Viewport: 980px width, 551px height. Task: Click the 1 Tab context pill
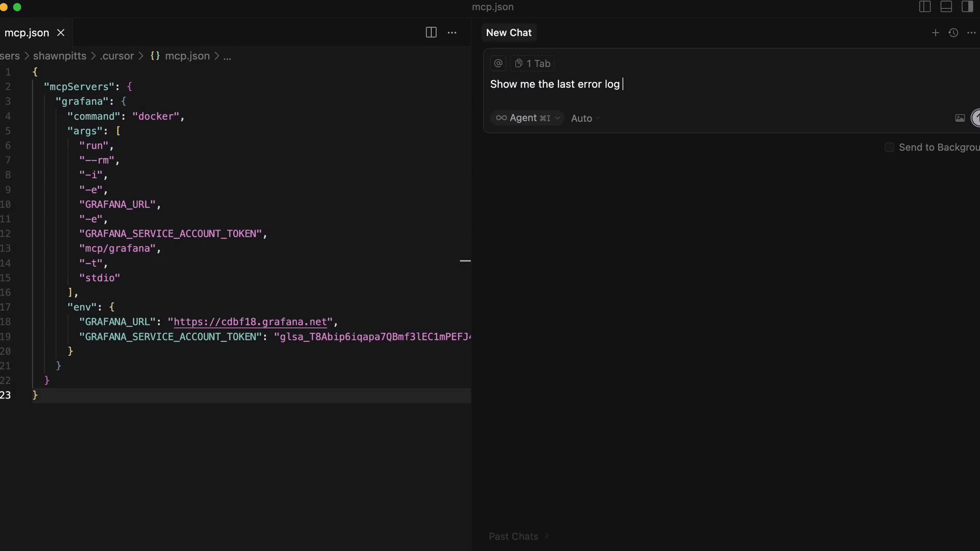point(533,63)
